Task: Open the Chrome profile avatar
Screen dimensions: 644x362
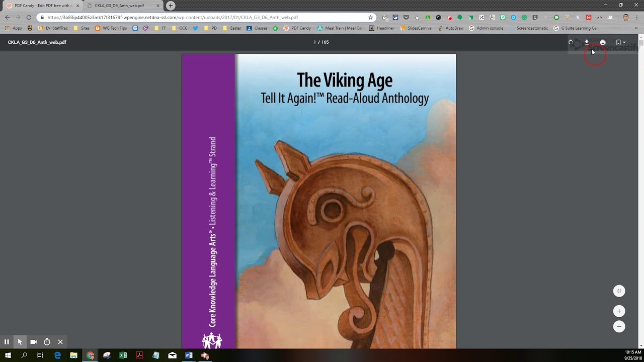Action: (626, 17)
